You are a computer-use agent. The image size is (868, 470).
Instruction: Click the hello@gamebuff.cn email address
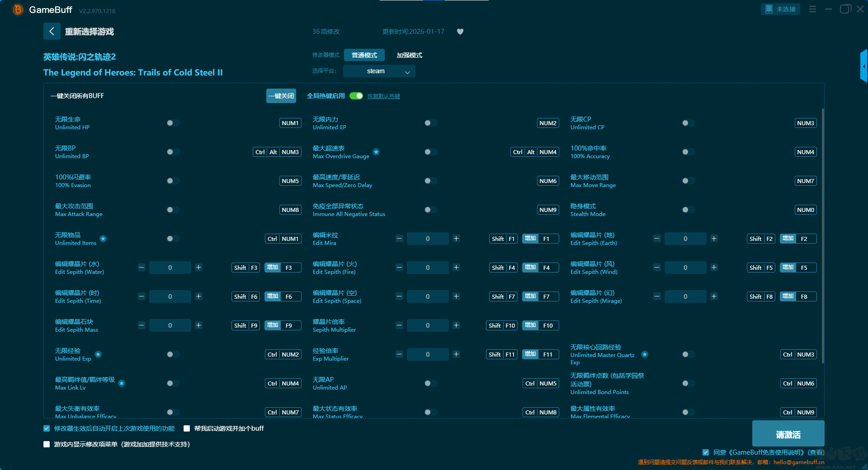799,462
